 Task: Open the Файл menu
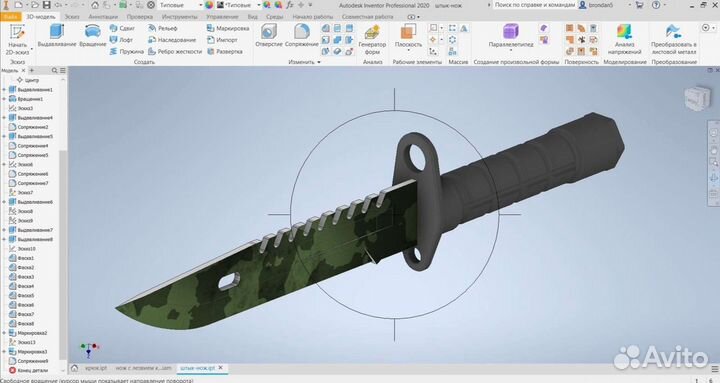[11, 17]
